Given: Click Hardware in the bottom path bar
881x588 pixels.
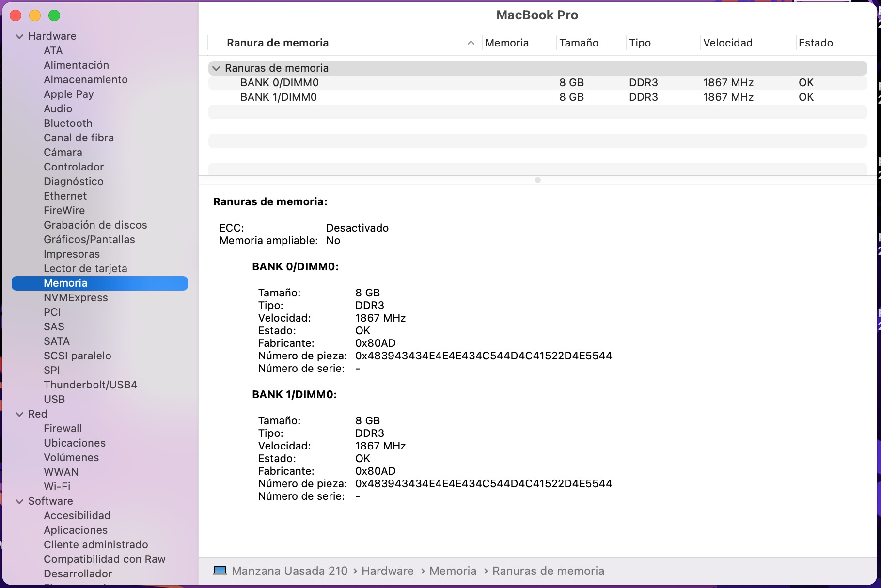Looking at the screenshot, I should click(387, 571).
